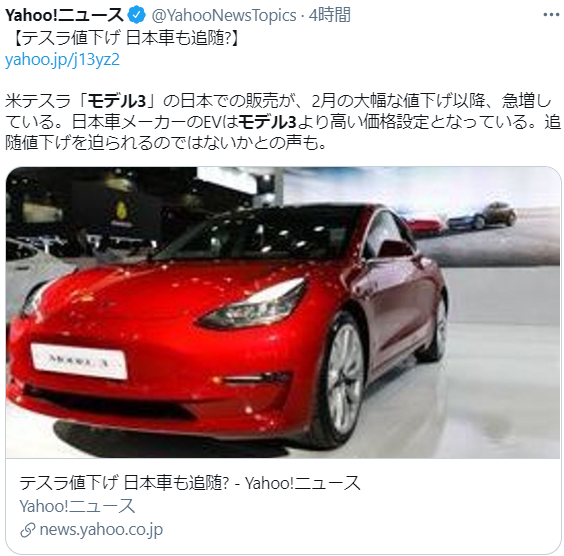Click the Yahoo!ニュース source label in card
Viewport: 564px width, 556px height.
pos(77,506)
